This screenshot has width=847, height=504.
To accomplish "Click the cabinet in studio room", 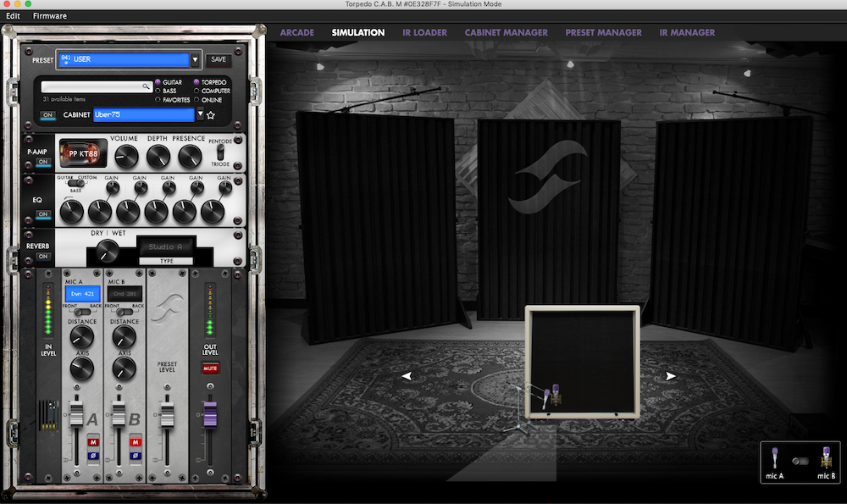I will [x=583, y=362].
